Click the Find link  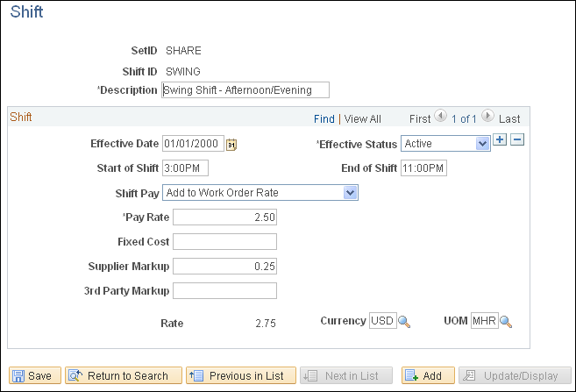tap(324, 119)
